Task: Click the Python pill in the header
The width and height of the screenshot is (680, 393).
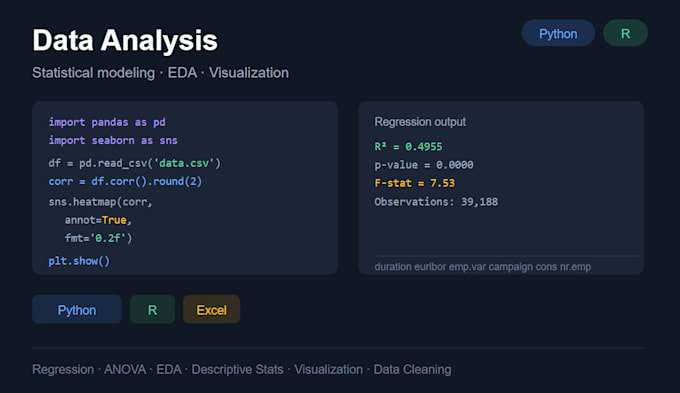Action: (558, 33)
